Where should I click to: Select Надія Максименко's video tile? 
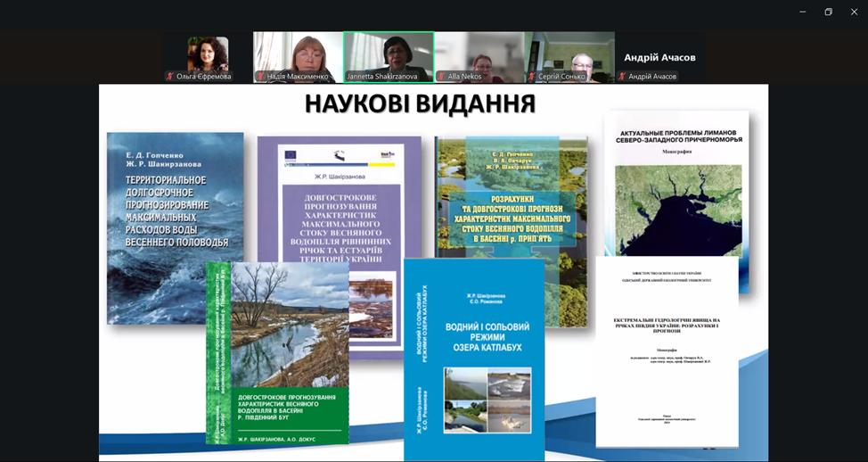point(298,54)
